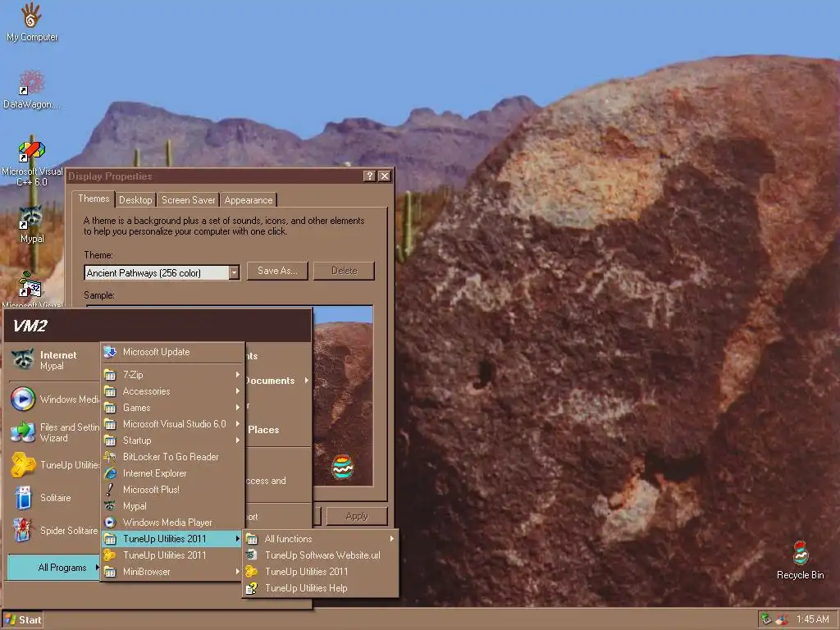840x630 pixels.
Task: Click Internet Mypal in pinned start menu
Action: [53, 360]
